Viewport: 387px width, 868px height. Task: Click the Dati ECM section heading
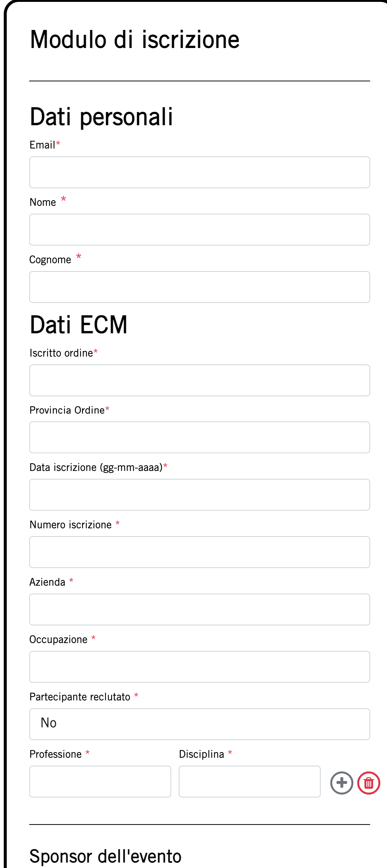coord(79,325)
